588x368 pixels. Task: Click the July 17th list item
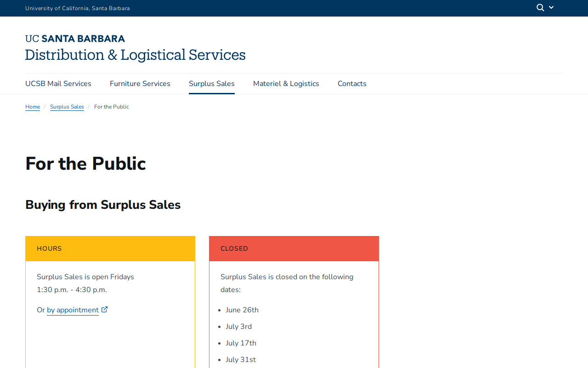[x=241, y=343]
